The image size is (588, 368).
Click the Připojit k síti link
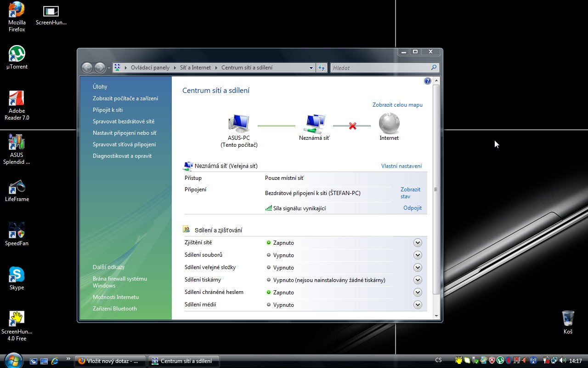coord(107,110)
